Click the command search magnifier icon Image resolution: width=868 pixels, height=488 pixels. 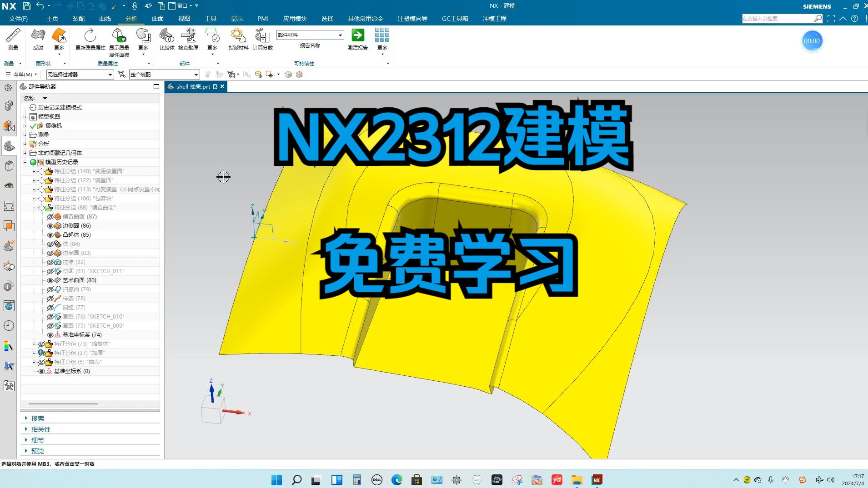click(818, 19)
